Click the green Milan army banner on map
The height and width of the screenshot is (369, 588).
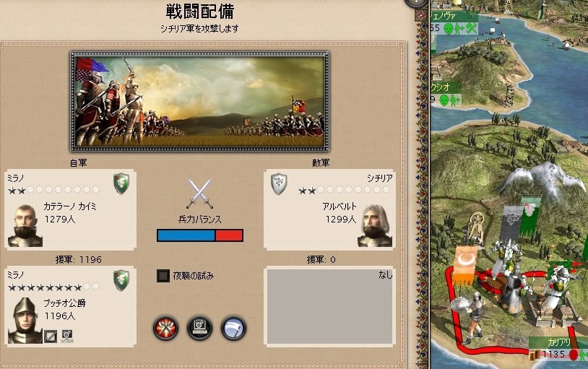pos(530,216)
